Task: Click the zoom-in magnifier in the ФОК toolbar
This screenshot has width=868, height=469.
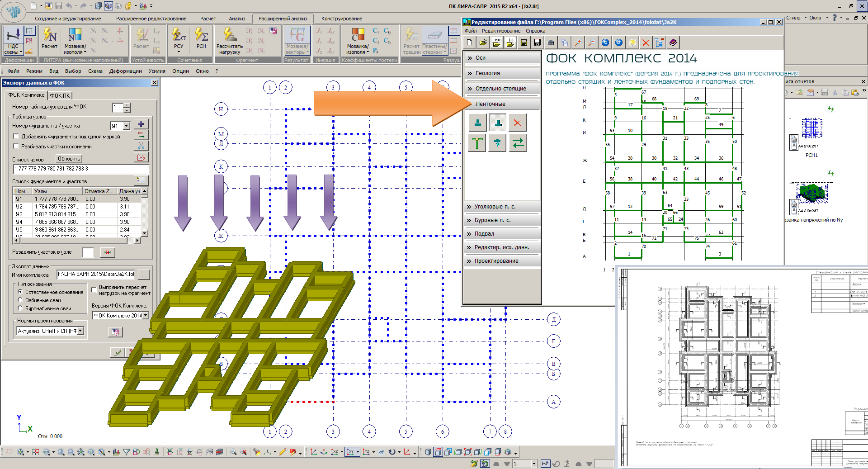Action: [578, 43]
